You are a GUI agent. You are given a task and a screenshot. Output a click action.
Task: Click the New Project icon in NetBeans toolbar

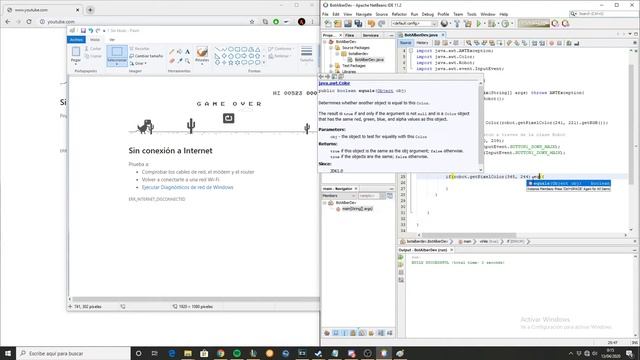coord(338,24)
